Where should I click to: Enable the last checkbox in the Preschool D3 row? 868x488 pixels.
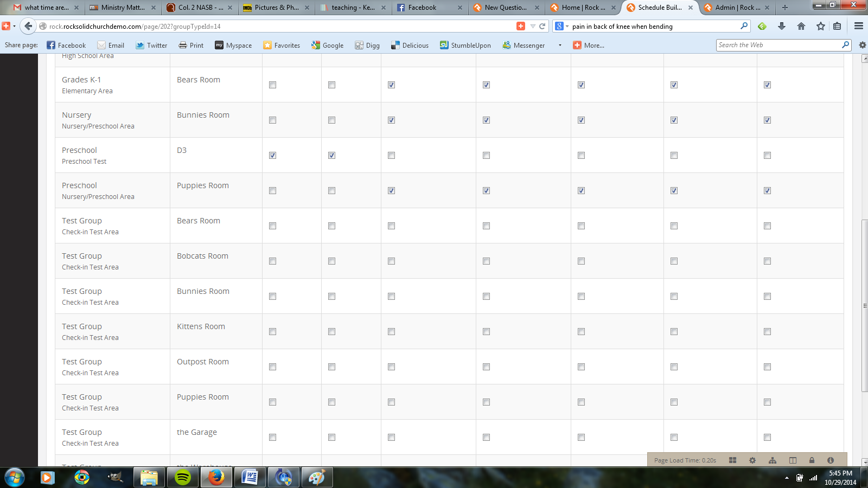(x=767, y=155)
